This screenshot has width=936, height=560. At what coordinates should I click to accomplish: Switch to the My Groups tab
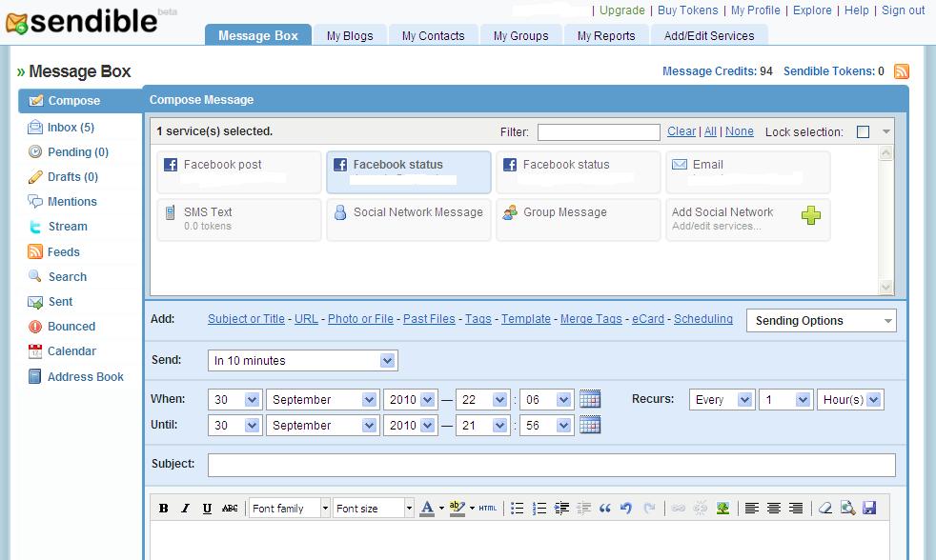tap(521, 35)
